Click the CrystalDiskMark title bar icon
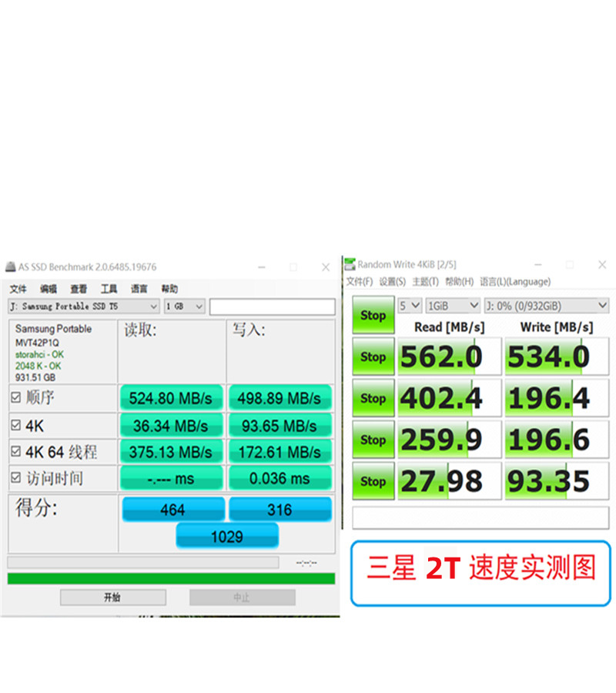Image resolution: width=616 pixels, height=693 pixels. pyautogui.click(x=350, y=264)
